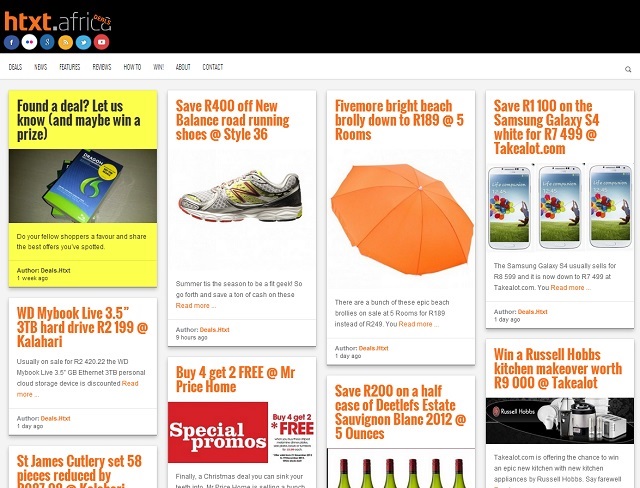
Task: Open the YouTube social icon
Action: coord(101,42)
